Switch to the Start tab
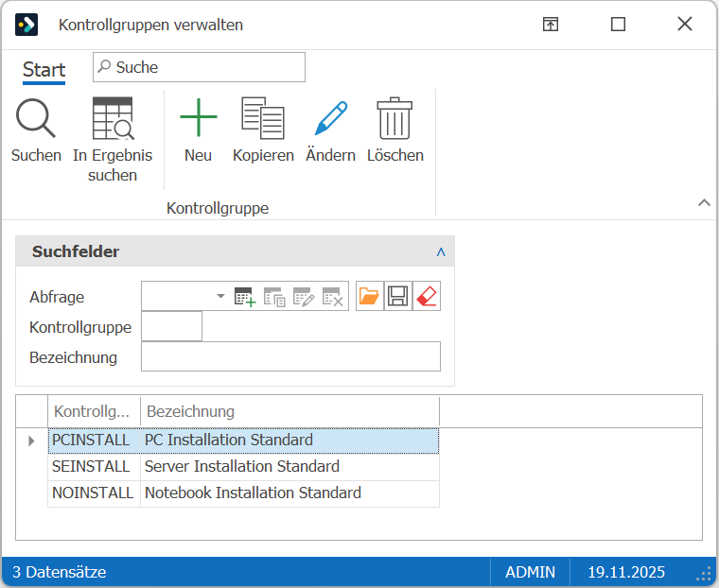Image resolution: width=719 pixels, height=588 pixels. tap(44, 70)
